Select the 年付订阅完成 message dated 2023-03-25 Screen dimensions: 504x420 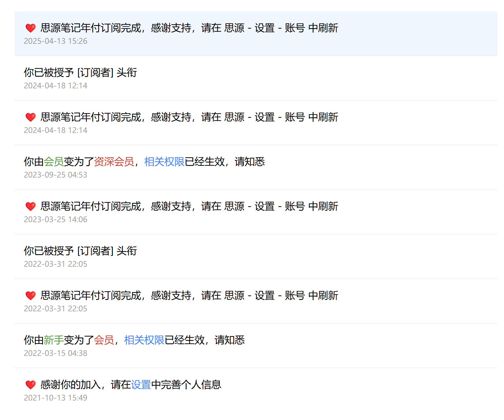(x=256, y=212)
